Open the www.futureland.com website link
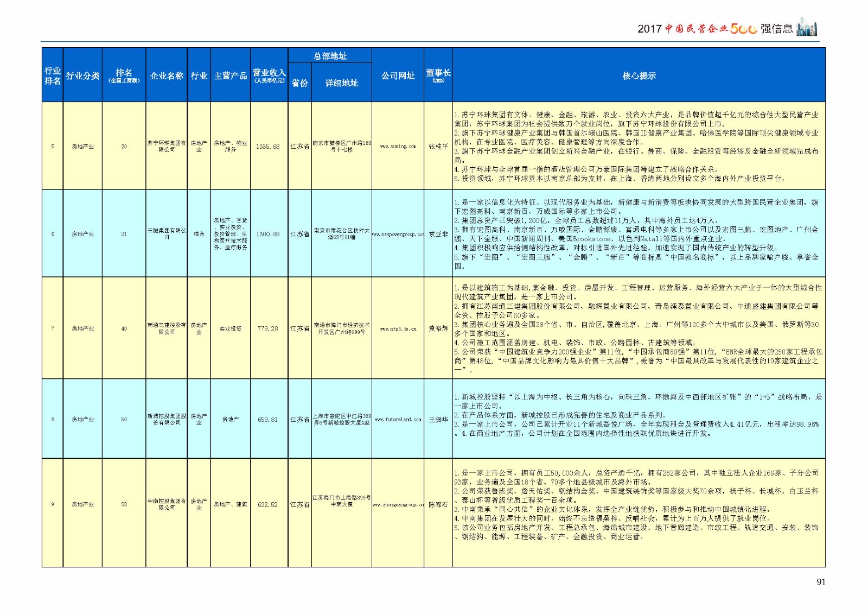This screenshot has height=614, width=868. 398,420
